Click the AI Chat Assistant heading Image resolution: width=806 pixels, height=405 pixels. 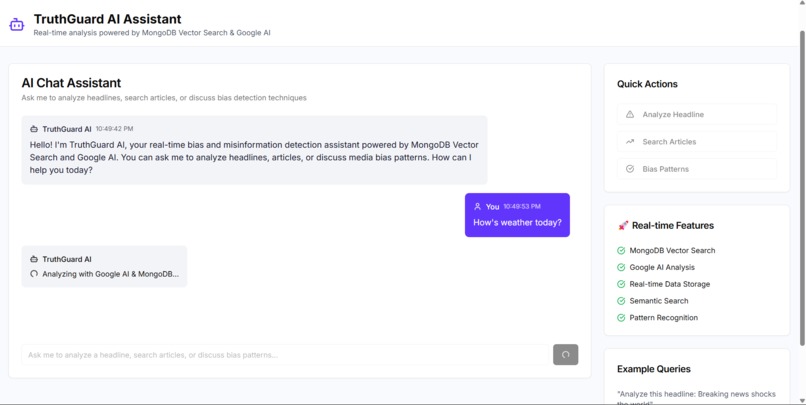click(x=71, y=83)
